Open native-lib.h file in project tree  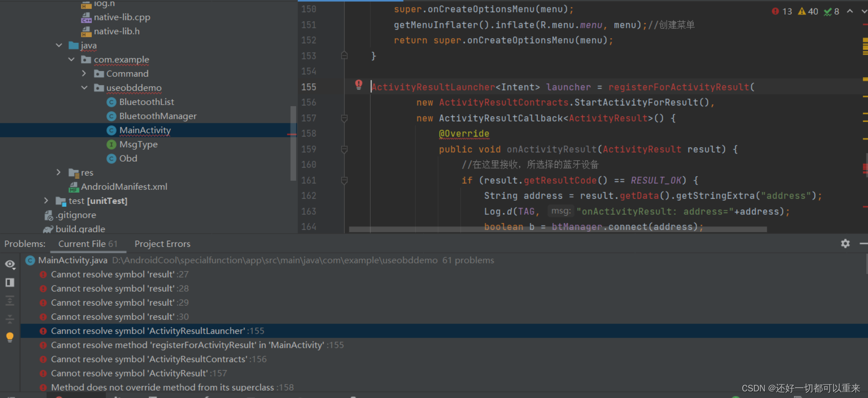[117, 32]
